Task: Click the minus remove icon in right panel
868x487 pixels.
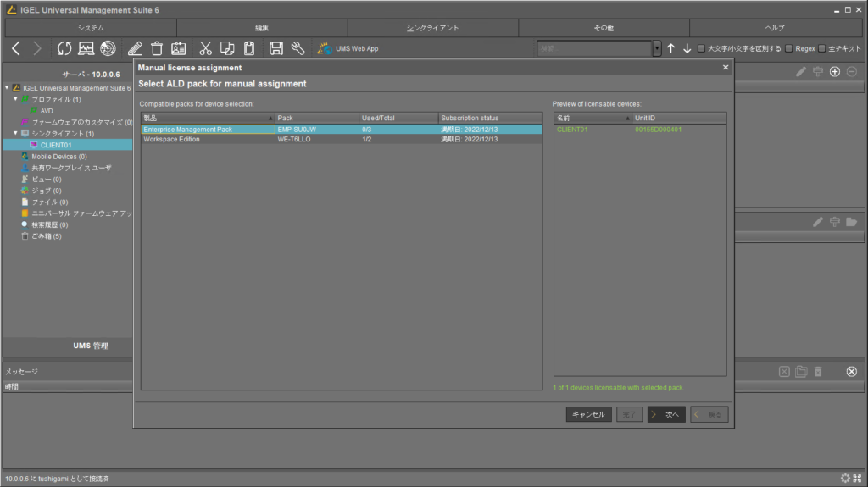Action: [x=851, y=71]
